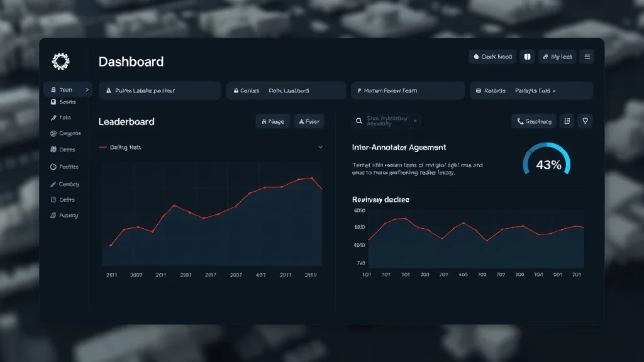
Task: Toggle the dark mode switch in the header
Action: 492,57
